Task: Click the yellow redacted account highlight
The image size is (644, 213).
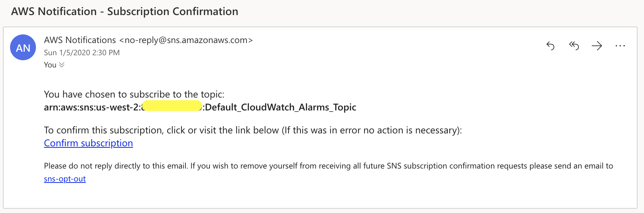Action: pos(172,106)
